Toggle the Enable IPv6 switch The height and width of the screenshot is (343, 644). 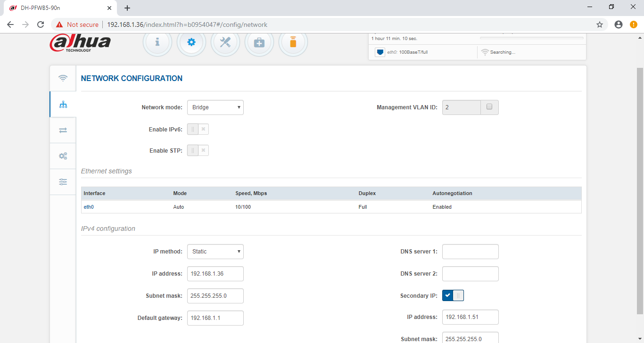tap(198, 129)
